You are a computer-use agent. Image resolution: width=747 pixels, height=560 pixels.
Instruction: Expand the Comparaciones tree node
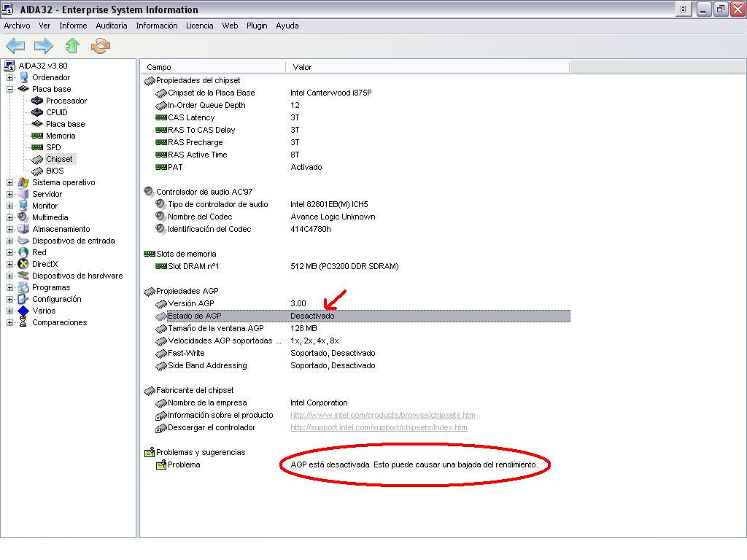coord(9,322)
